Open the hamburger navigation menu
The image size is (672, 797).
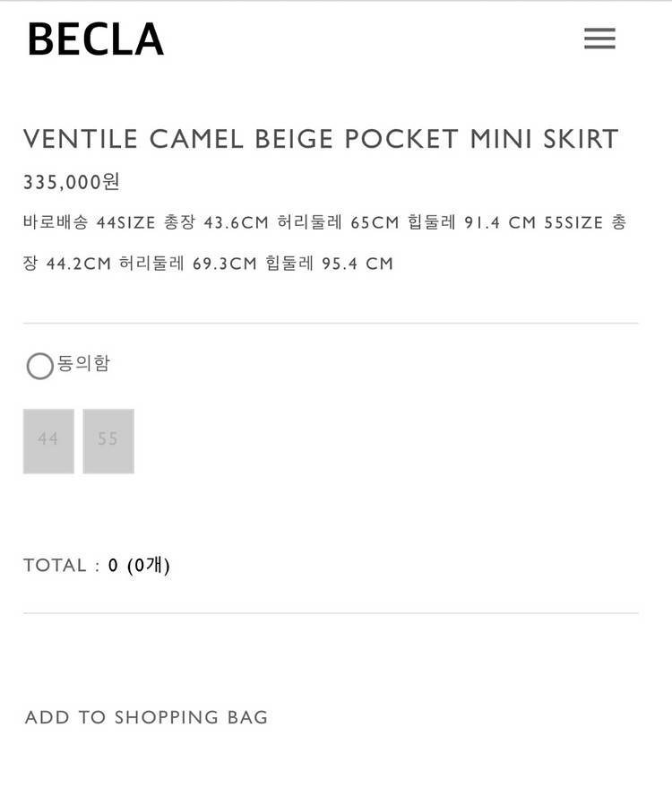point(599,39)
